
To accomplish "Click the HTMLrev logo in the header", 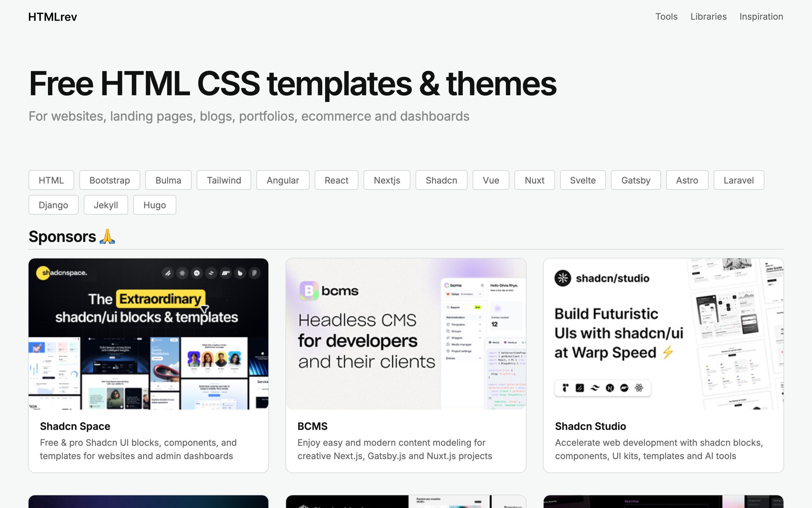I will point(53,17).
